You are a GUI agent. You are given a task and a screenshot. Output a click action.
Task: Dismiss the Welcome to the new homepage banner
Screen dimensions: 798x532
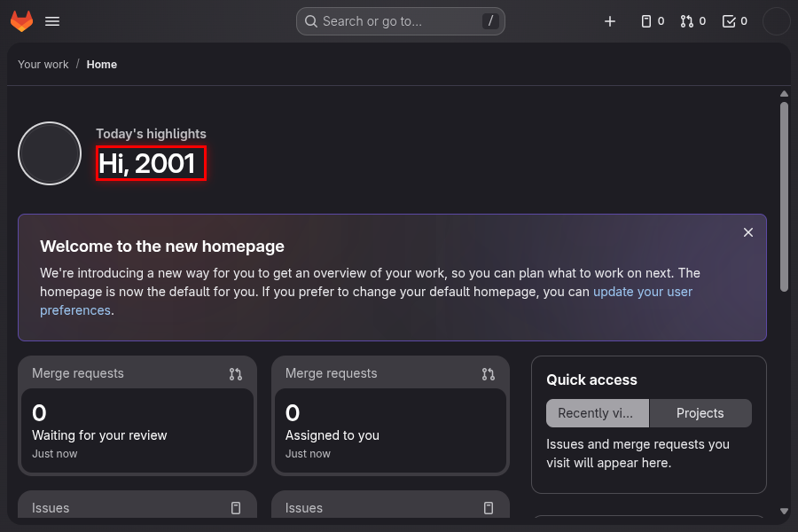pyautogui.click(x=748, y=232)
